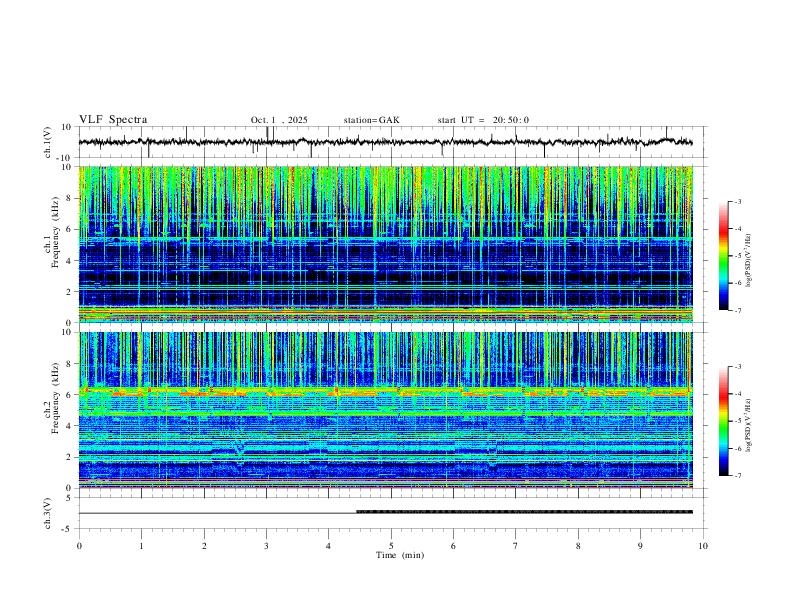Click the ch.1 spectrogram color scale bar
This screenshot has height=612, width=792.
pyautogui.click(x=723, y=256)
